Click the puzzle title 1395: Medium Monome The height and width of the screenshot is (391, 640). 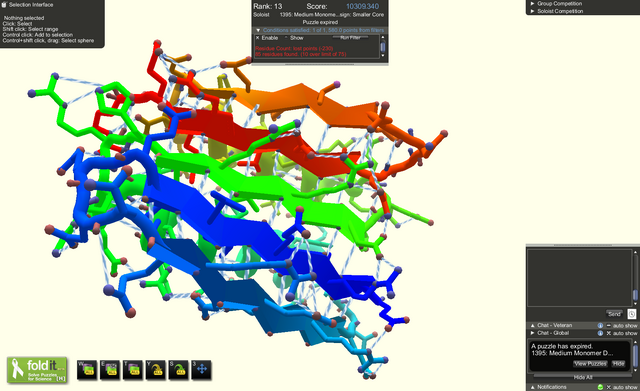331,14
